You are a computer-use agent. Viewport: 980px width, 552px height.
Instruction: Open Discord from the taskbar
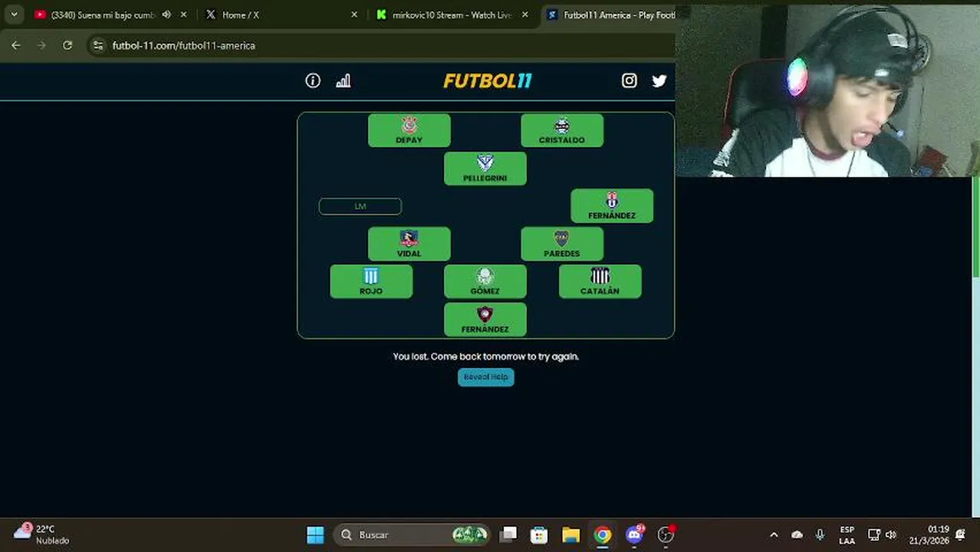634,534
